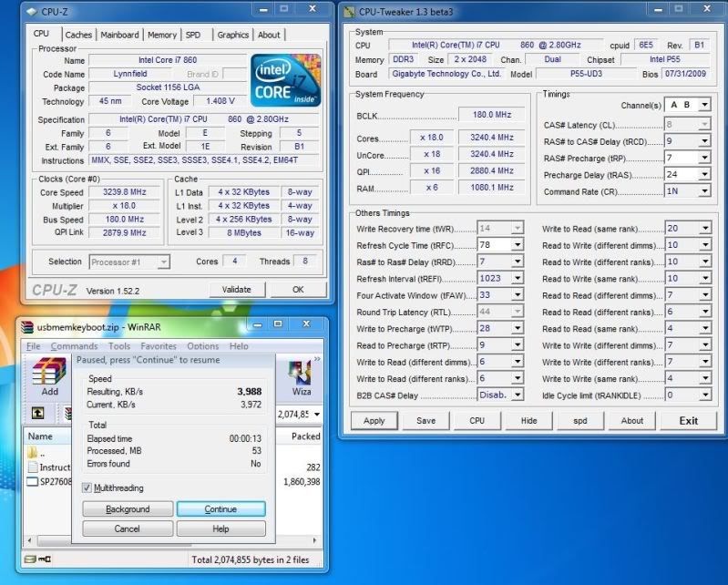This screenshot has width=728, height=585.
Task: Click the WinRAR horizontal scrollbar right arrow
Action: (314, 540)
